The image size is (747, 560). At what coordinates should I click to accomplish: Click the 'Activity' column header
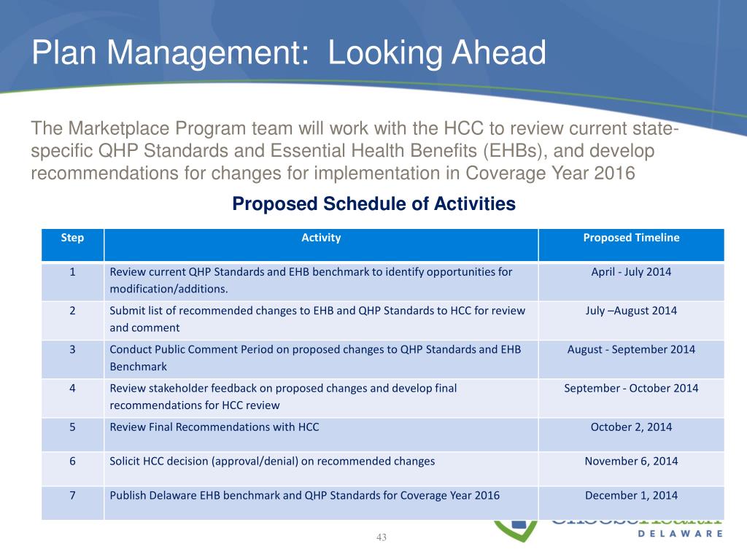pyautogui.click(x=321, y=245)
